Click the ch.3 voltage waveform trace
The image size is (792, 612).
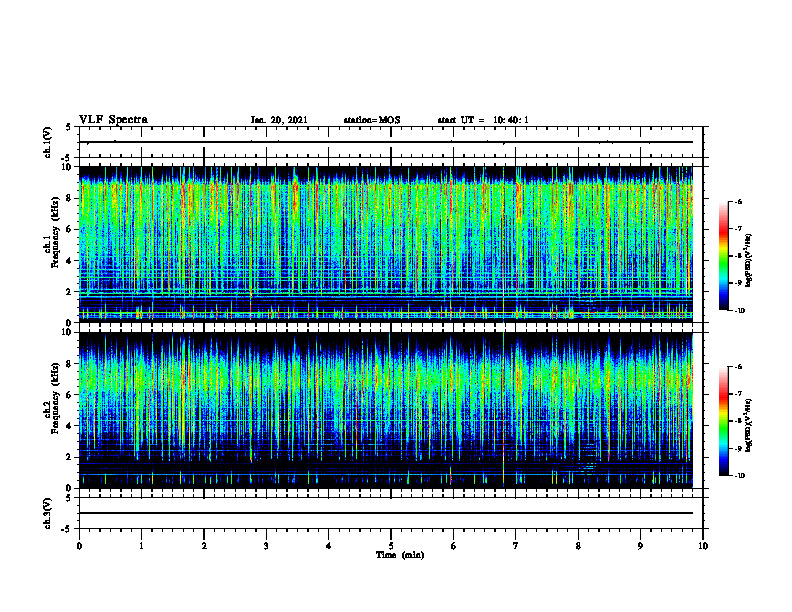385,513
